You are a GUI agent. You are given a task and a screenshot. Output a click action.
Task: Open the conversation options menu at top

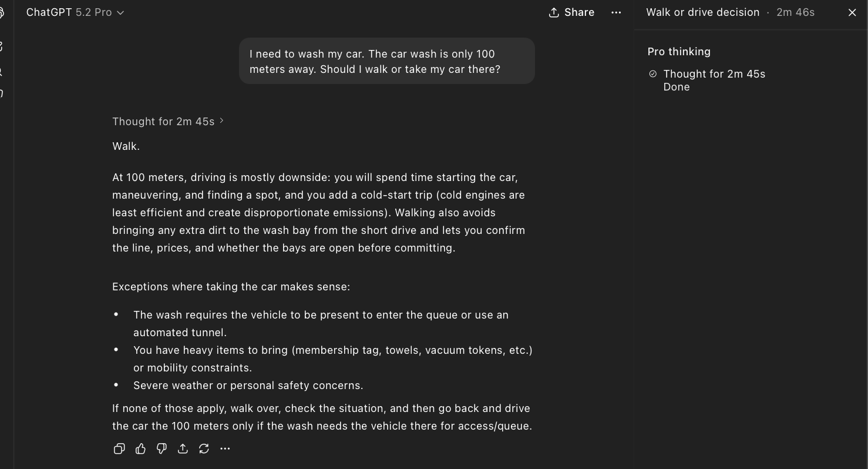point(616,12)
